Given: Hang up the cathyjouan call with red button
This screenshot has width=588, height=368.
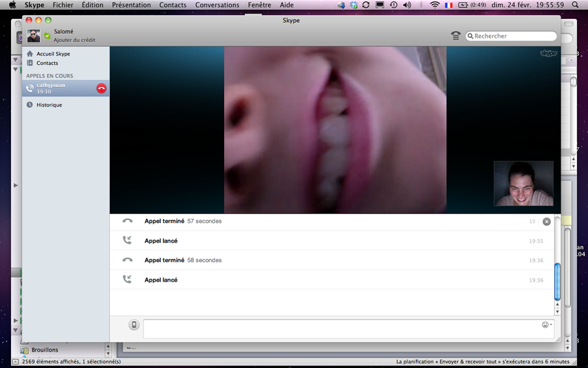Looking at the screenshot, I should pos(101,88).
